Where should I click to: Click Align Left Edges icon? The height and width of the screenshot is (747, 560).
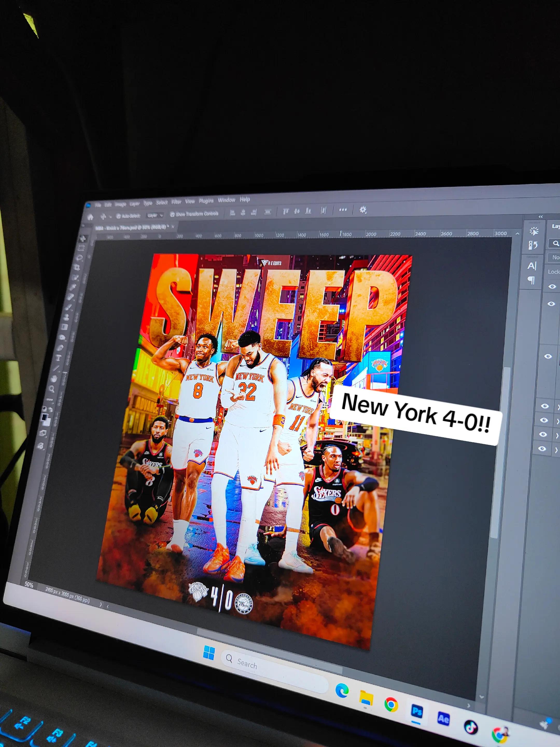point(232,212)
